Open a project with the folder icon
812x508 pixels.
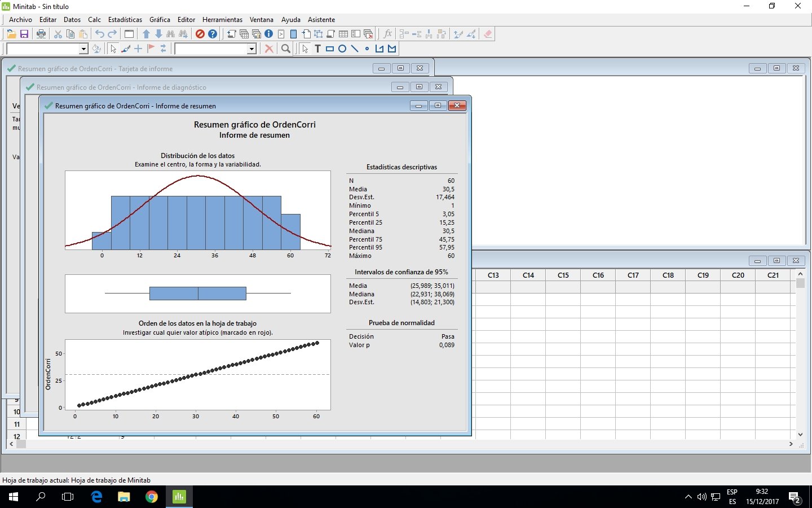11,34
